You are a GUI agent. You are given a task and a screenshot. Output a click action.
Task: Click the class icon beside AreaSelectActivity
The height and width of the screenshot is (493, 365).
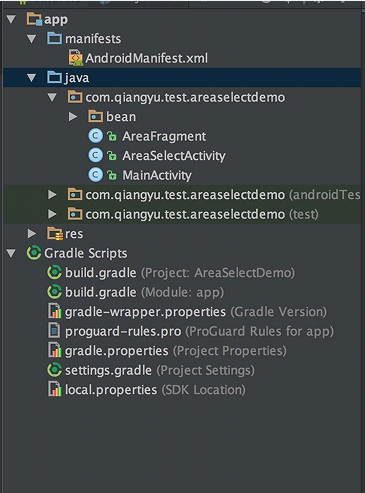tap(95, 156)
